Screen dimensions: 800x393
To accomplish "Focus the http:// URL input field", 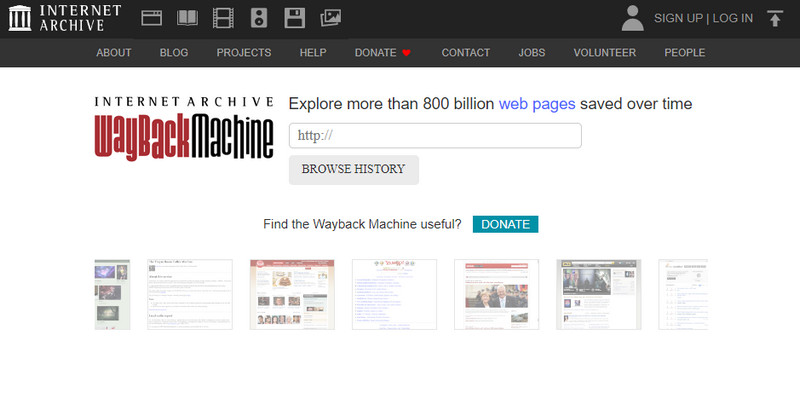I will 435,136.
